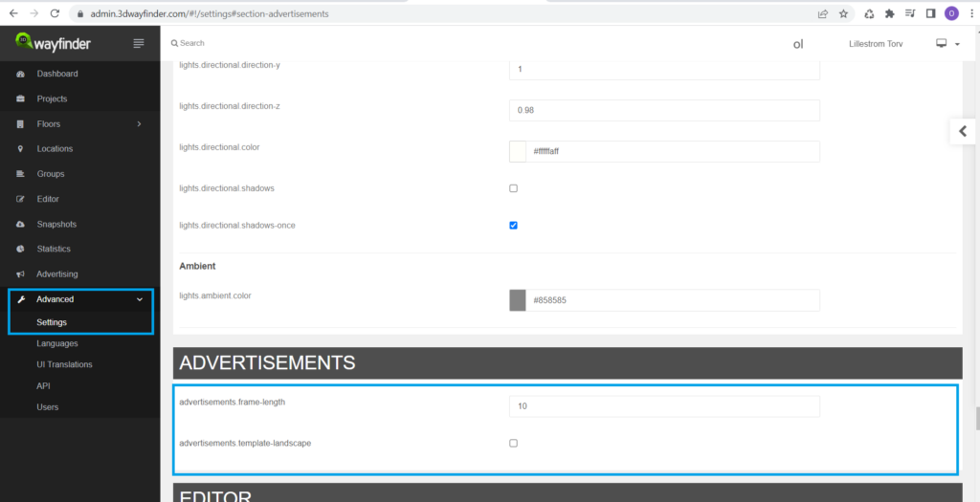Click the recycle extension icon
The width and height of the screenshot is (980, 502).
[x=869, y=13]
